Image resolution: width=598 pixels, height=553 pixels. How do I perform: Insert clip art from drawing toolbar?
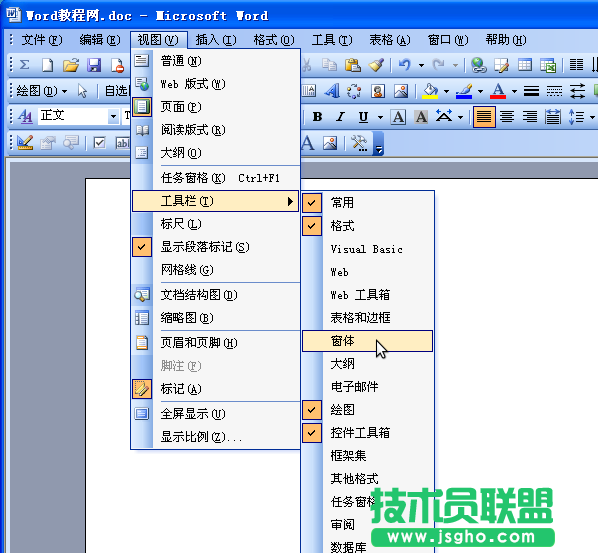click(378, 91)
